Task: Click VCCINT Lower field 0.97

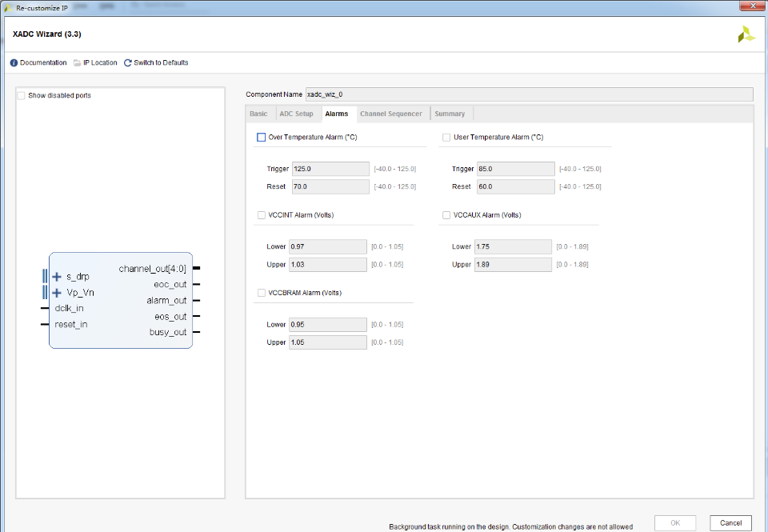Action: coord(328,247)
